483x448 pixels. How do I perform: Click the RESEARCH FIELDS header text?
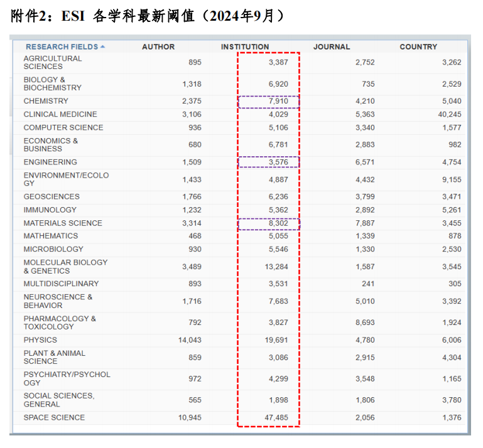[x=62, y=47]
